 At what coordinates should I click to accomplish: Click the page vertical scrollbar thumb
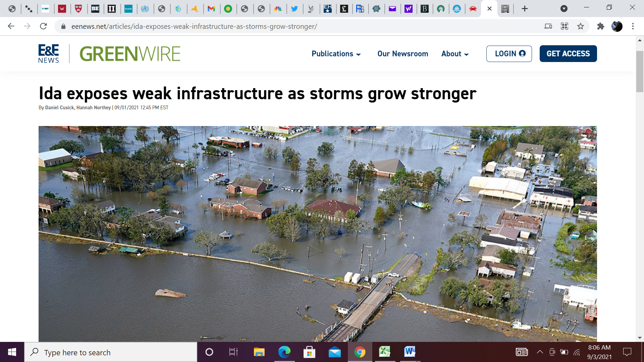pos(640,71)
